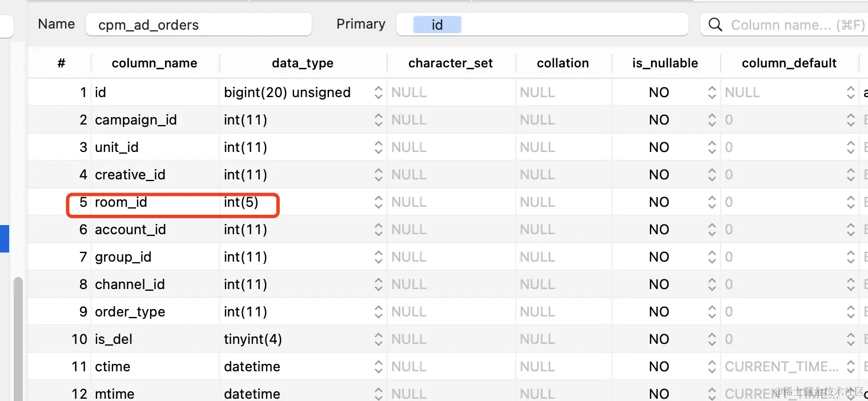Open is_nullable stepper for campaign_id row

(x=712, y=120)
